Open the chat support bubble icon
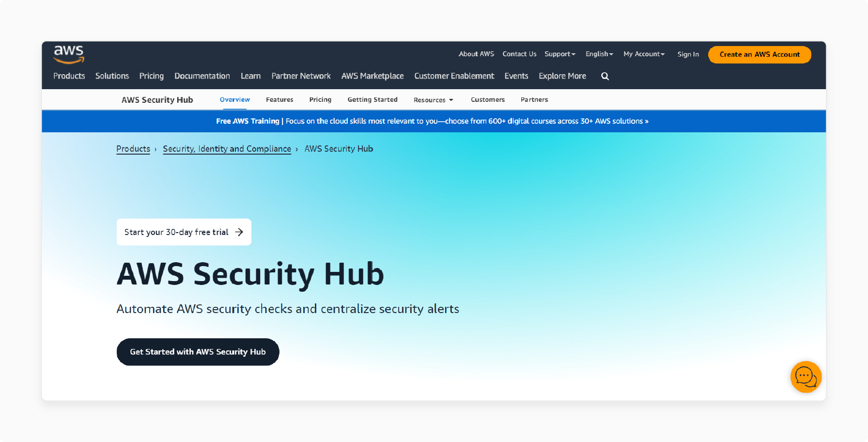 [x=806, y=377]
